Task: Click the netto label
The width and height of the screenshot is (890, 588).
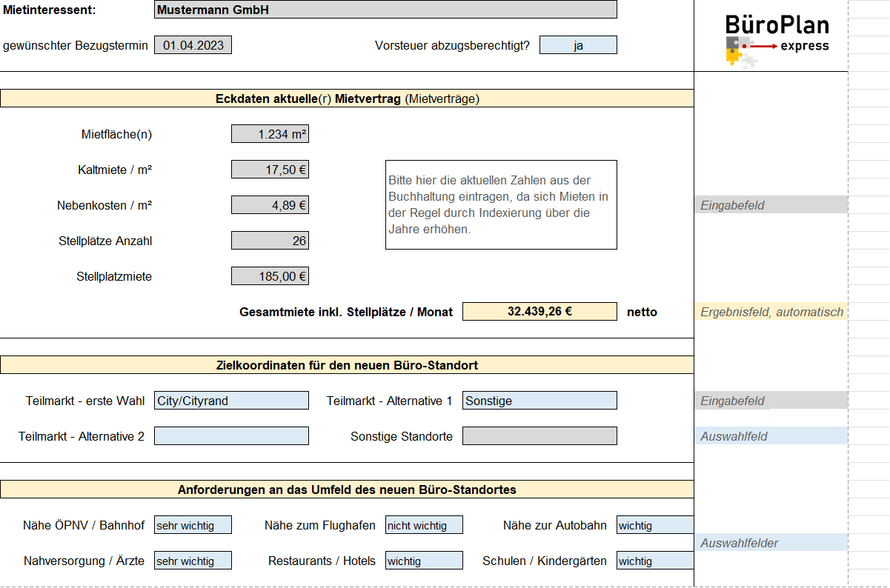Action: tap(642, 312)
